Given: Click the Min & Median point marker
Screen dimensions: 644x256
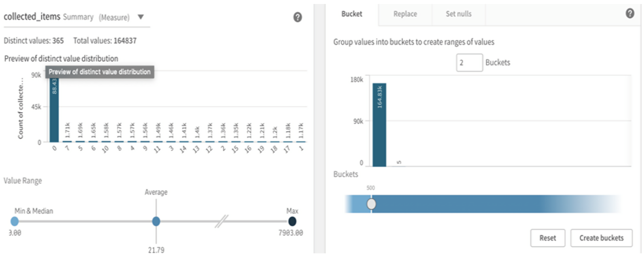Looking at the screenshot, I should pyautogui.click(x=14, y=221).
